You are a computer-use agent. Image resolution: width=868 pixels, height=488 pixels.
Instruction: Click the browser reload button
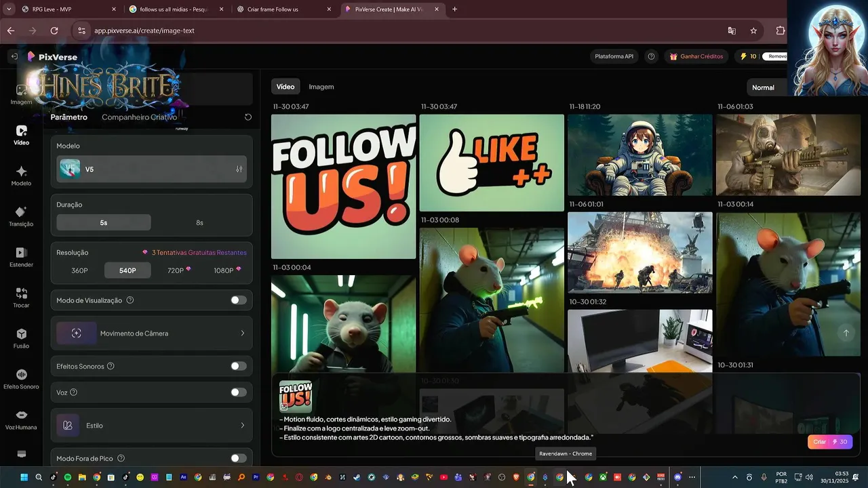point(54,30)
